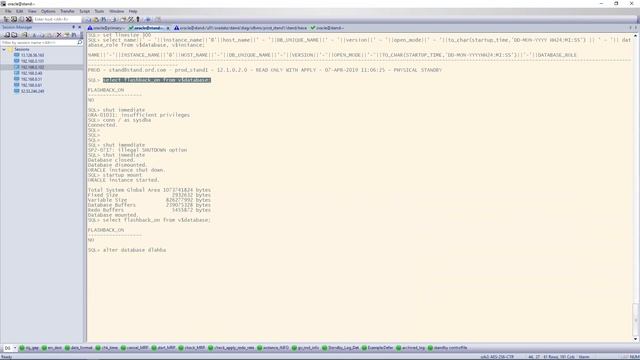The image size is (640, 360).
Task: Switch to the oracle@primary tab
Action: coord(106,28)
